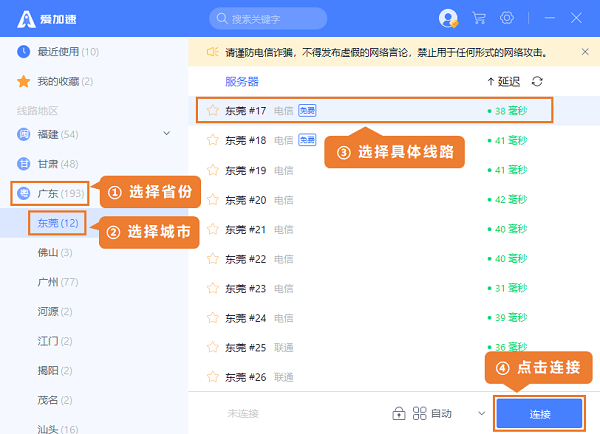Favorite 东莞 #23 with its star

coord(213,288)
